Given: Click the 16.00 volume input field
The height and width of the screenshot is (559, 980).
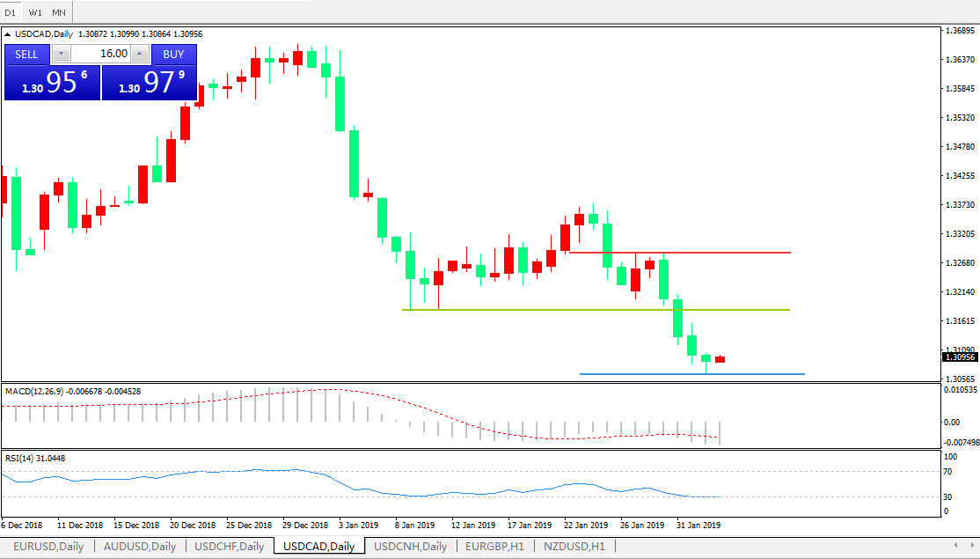Looking at the screenshot, I should click(100, 54).
